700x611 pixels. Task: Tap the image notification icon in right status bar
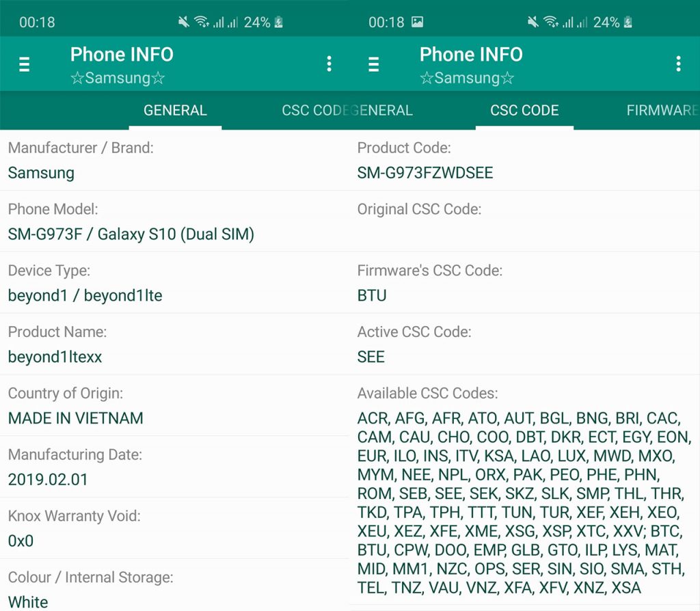click(417, 22)
